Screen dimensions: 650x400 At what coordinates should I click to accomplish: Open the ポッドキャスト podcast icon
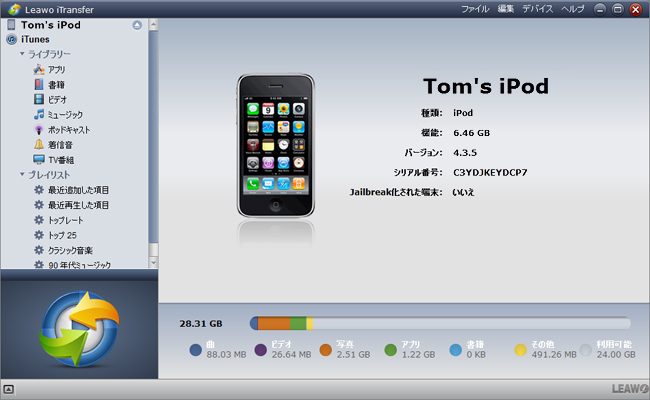point(39,130)
